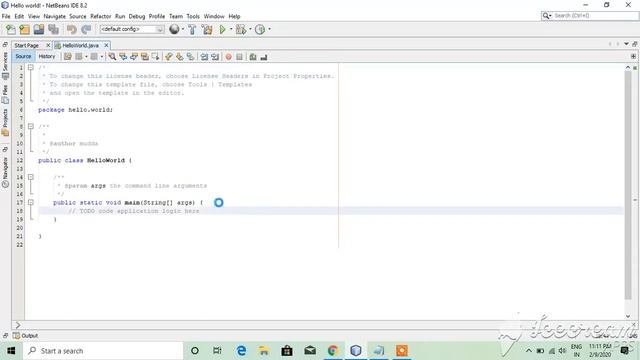
Task: Toggle Rectangular Selection mode icon
Action: tap(156, 57)
